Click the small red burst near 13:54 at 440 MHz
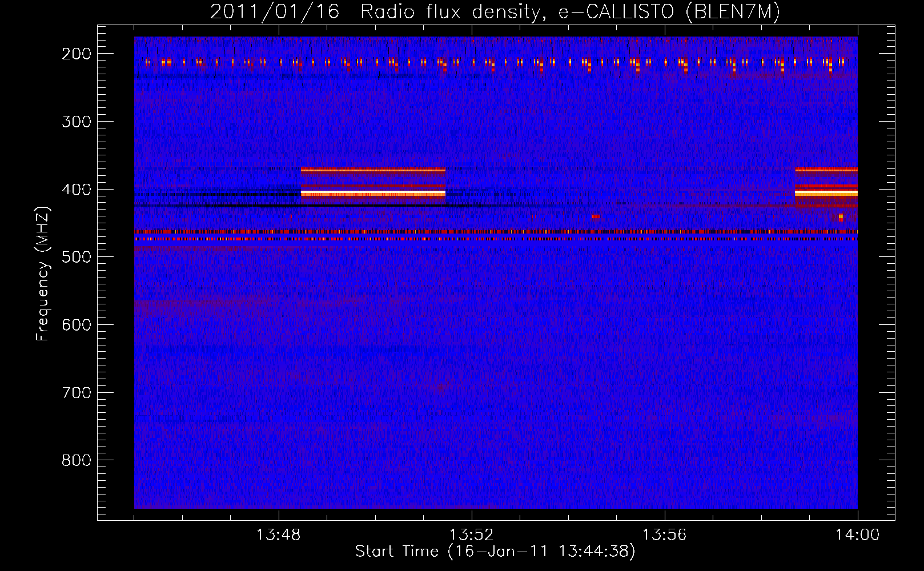The width and height of the screenshot is (924, 571). click(595, 217)
